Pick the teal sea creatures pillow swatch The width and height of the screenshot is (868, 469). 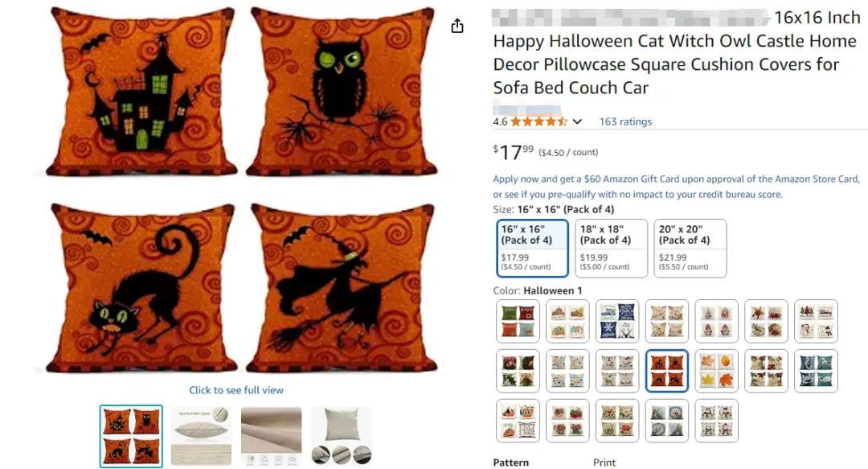[816, 371]
